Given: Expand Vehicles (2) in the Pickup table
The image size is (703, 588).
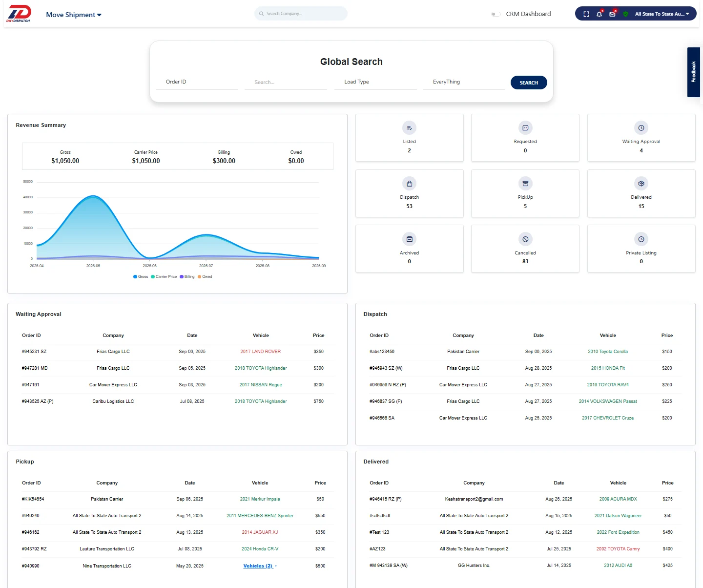Looking at the screenshot, I should pos(258,566).
